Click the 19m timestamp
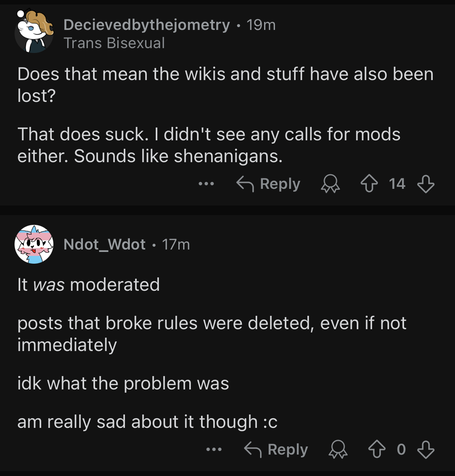 (x=261, y=25)
